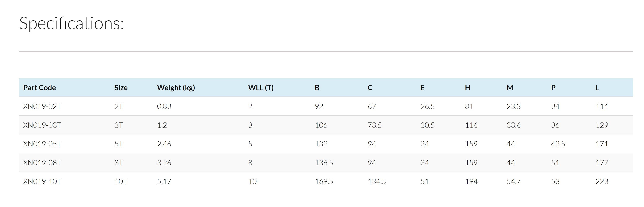Click the 194 value in column H
The image size is (644, 207).
coord(471,182)
